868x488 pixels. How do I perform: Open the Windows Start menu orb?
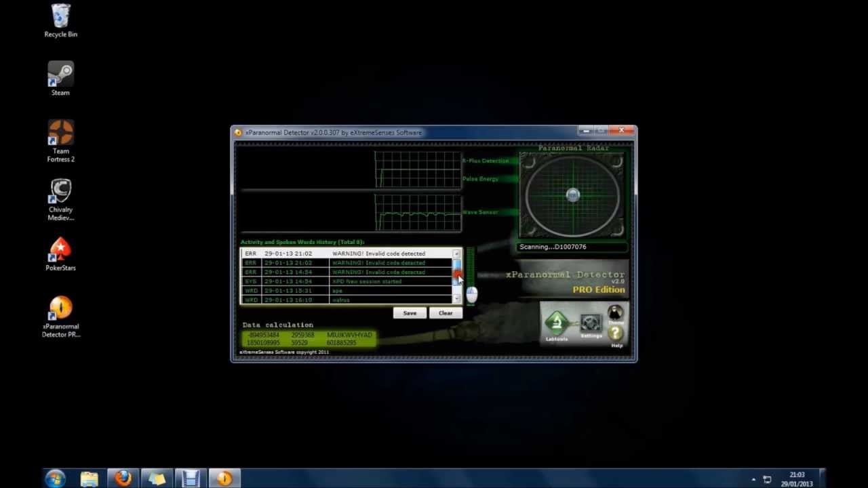(x=55, y=479)
